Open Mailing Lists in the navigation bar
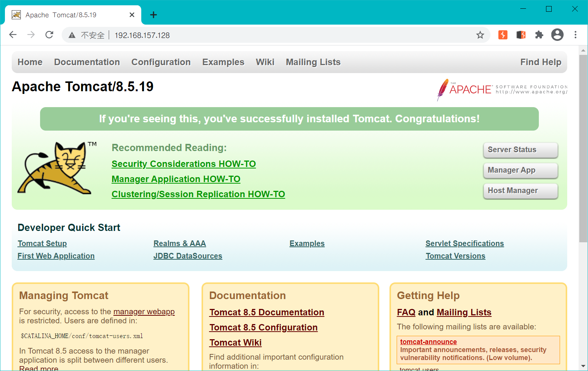588x371 pixels. click(x=313, y=62)
